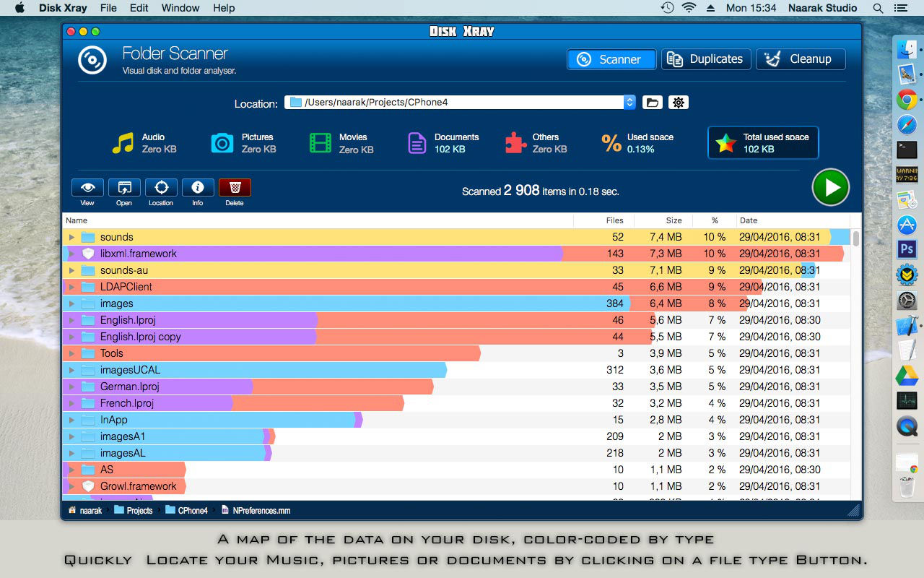Click the Used space percent icon
Image resolution: width=924 pixels, height=578 pixels.
click(x=611, y=143)
